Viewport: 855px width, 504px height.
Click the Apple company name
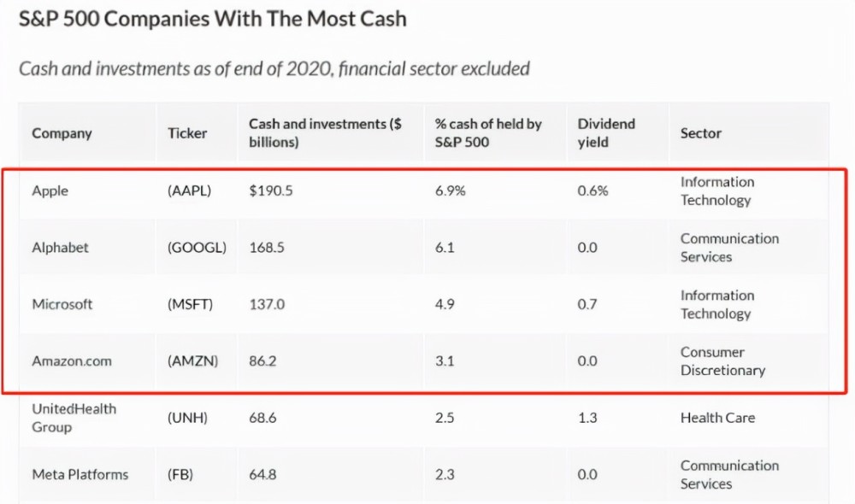pyautogui.click(x=50, y=191)
